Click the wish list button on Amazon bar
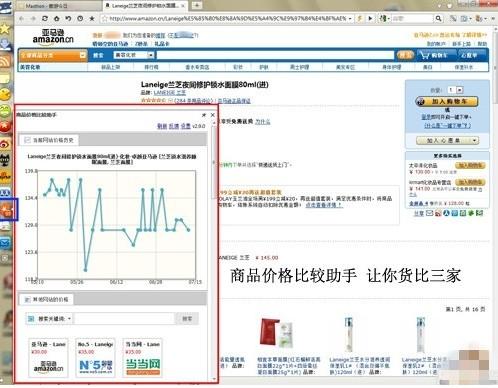Screen dimensions: 498x388 [x=469, y=55]
